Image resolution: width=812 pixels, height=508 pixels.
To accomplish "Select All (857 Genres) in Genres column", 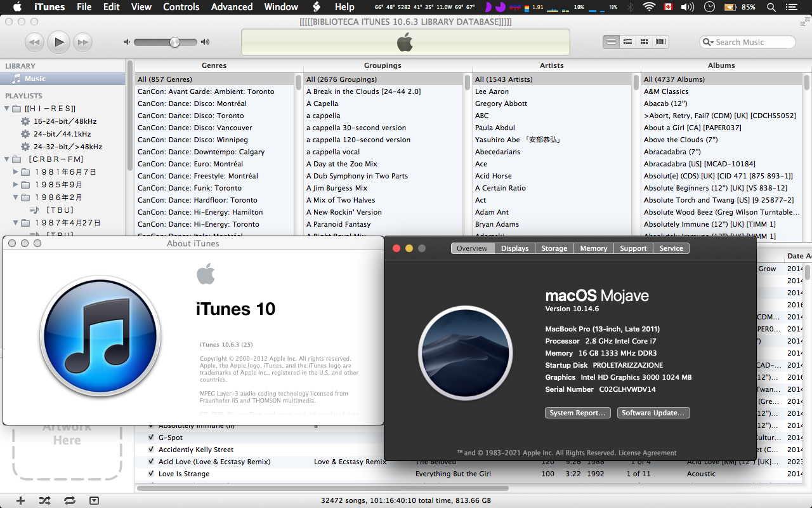I will point(214,79).
